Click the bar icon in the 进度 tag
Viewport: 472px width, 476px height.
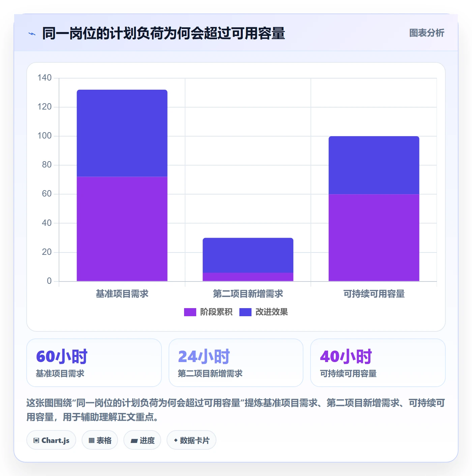(134, 441)
